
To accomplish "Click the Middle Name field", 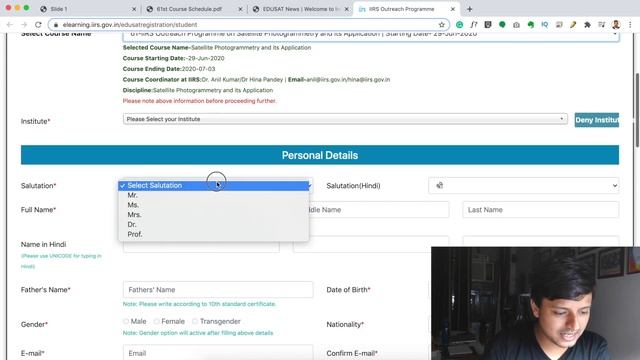I will click(379, 210).
